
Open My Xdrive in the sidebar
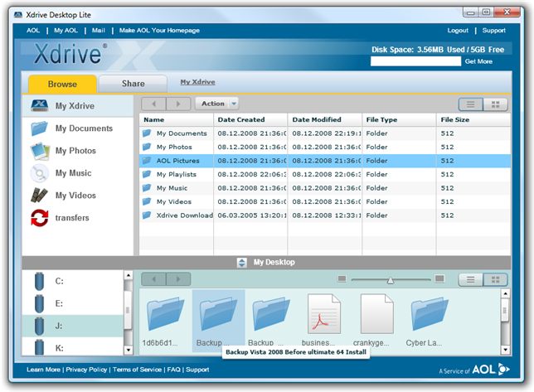[x=78, y=106]
